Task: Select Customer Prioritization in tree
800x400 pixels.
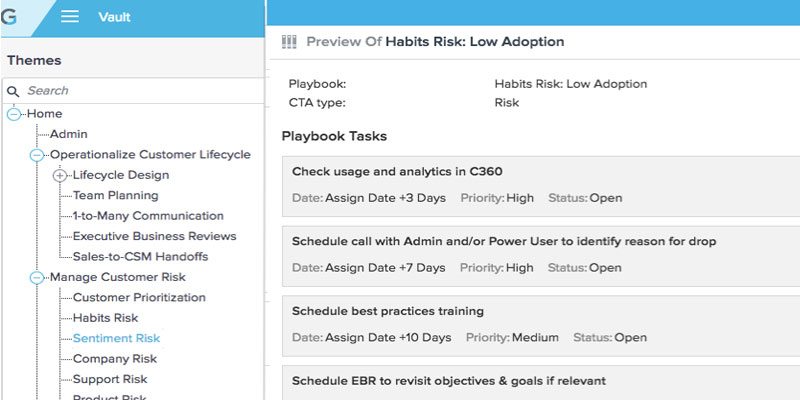Action: point(139,297)
